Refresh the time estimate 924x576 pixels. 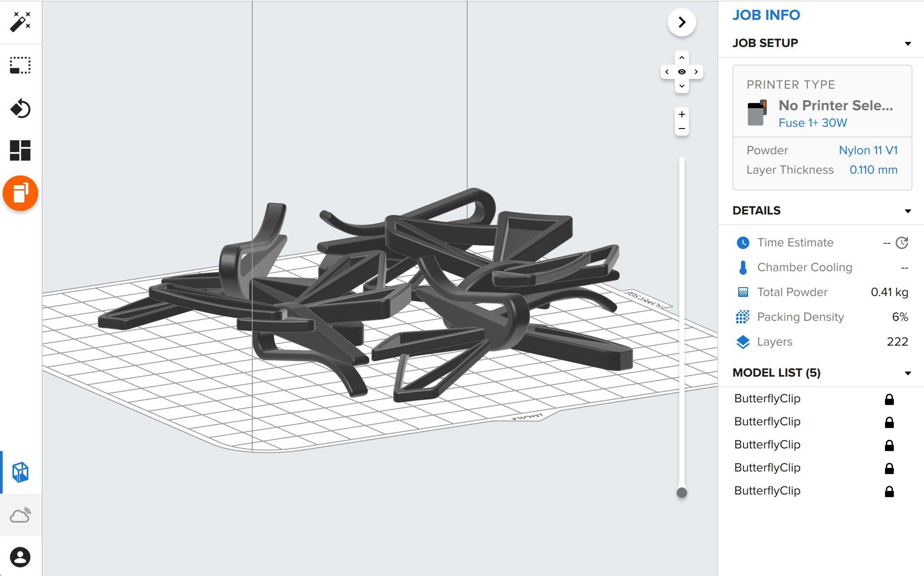click(x=902, y=243)
